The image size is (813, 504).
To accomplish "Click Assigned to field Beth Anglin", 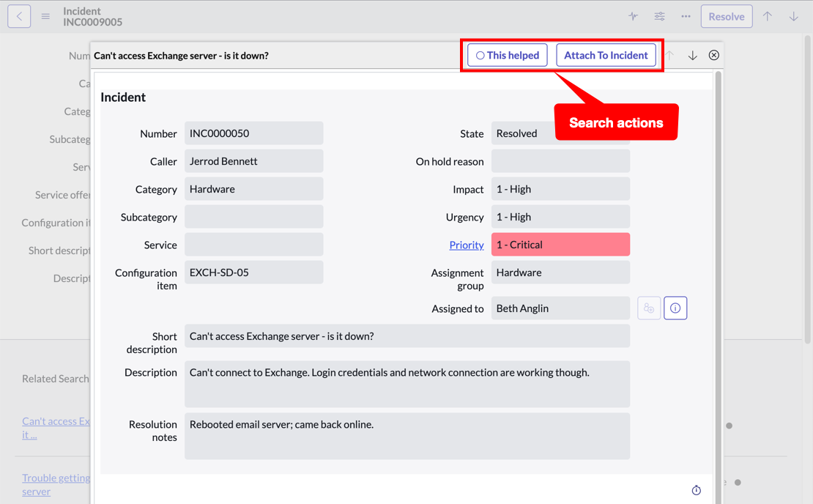I will pyautogui.click(x=560, y=308).
